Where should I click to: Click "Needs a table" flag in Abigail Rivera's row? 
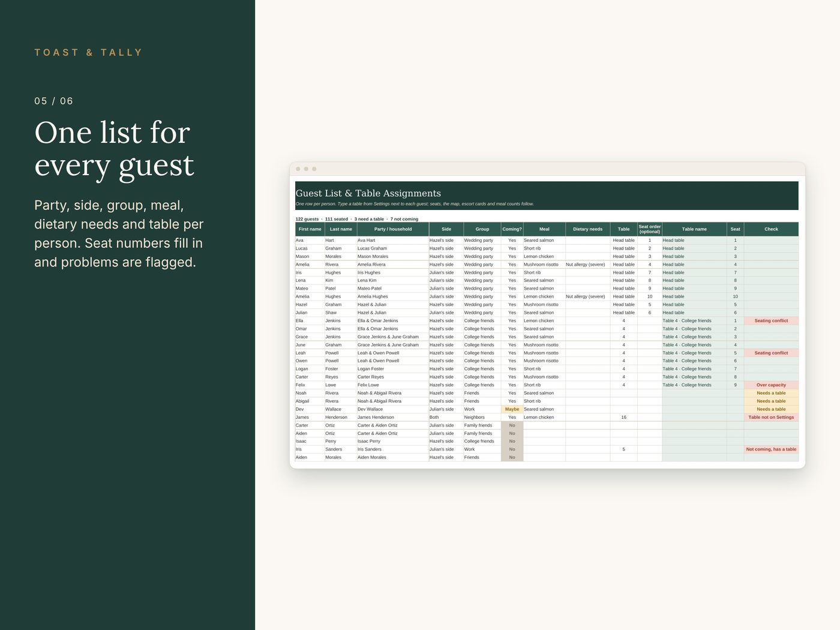[771, 401]
